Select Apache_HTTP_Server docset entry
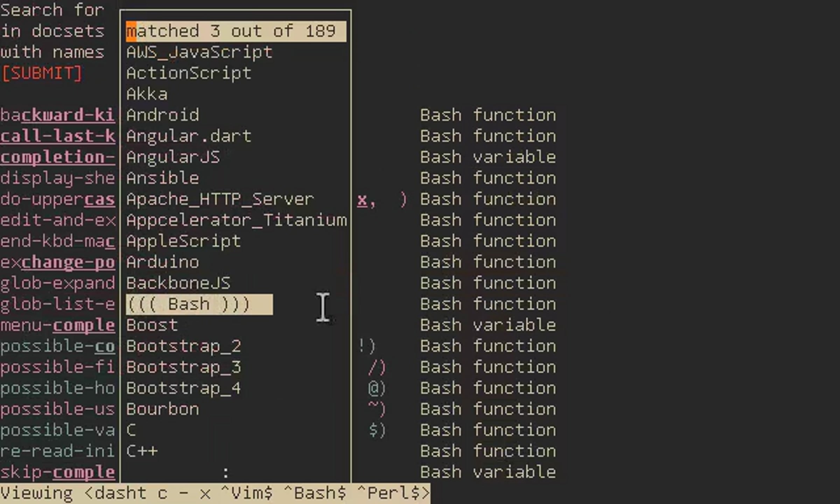This screenshot has width=840, height=504. (x=220, y=199)
